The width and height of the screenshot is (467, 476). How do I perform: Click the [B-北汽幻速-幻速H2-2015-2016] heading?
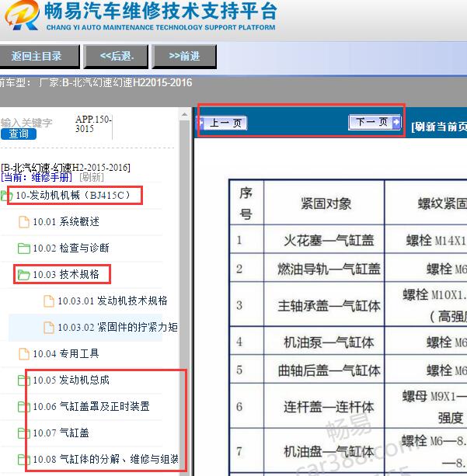point(65,168)
